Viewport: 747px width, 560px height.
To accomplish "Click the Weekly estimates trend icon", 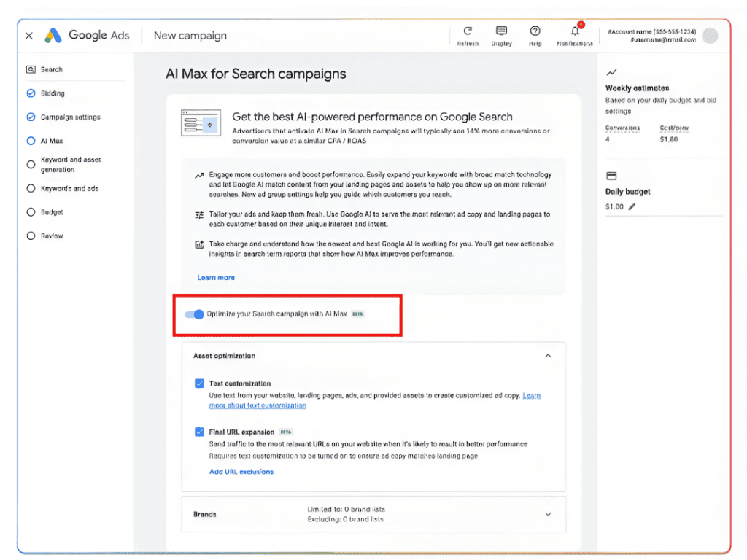I will pos(611,72).
